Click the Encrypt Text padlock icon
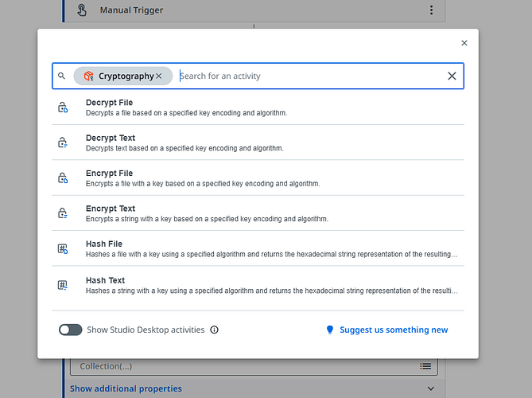The image size is (532, 398). tap(63, 213)
